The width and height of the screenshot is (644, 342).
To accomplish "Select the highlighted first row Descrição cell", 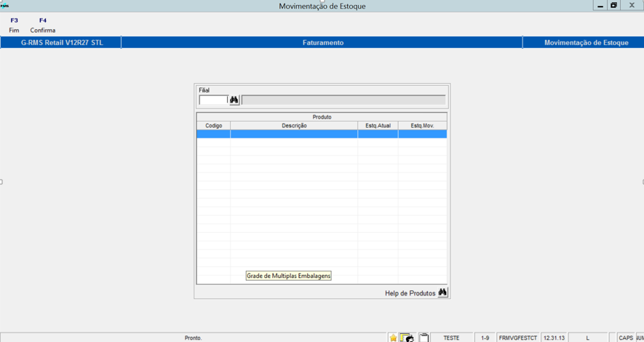I will (x=294, y=134).
